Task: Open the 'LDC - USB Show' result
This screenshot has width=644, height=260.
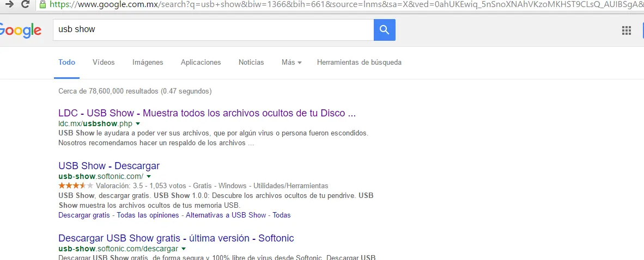Action: tap(207, 113)
